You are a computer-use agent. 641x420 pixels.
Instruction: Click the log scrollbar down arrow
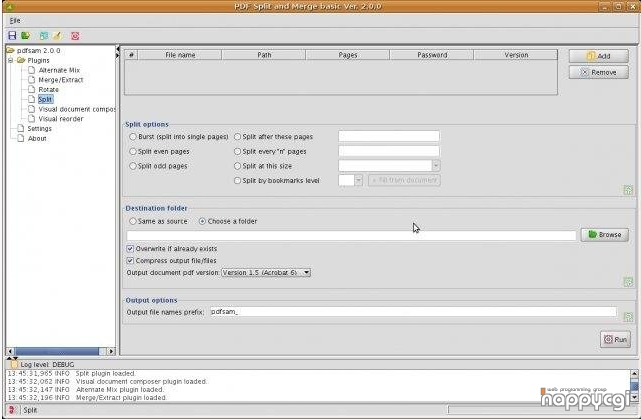coord(634,397)
